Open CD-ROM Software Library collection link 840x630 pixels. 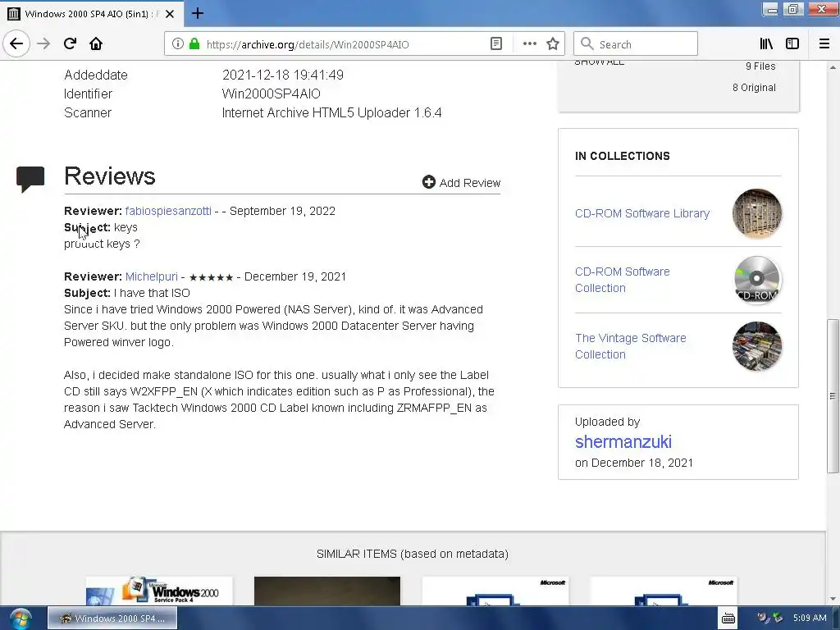(642, 213)
